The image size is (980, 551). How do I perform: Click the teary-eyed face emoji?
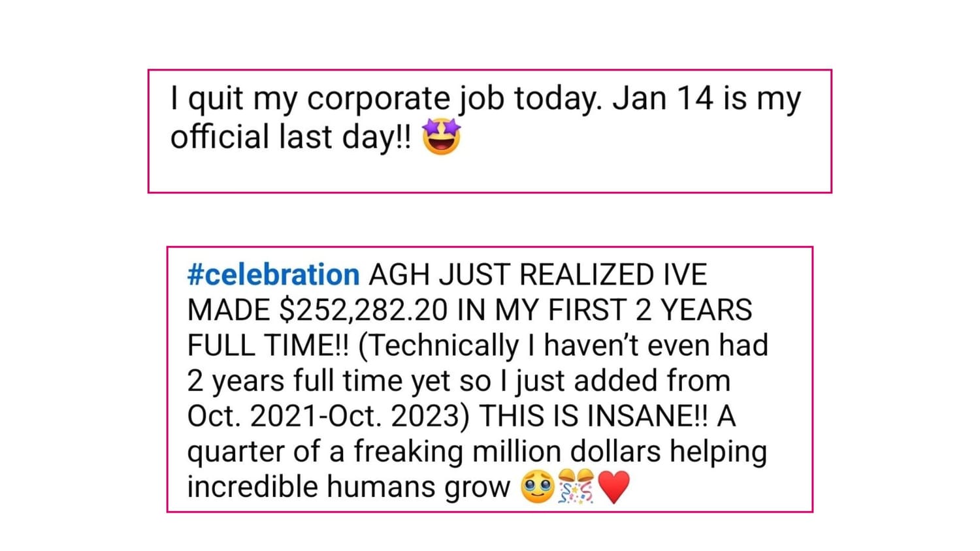537,488
